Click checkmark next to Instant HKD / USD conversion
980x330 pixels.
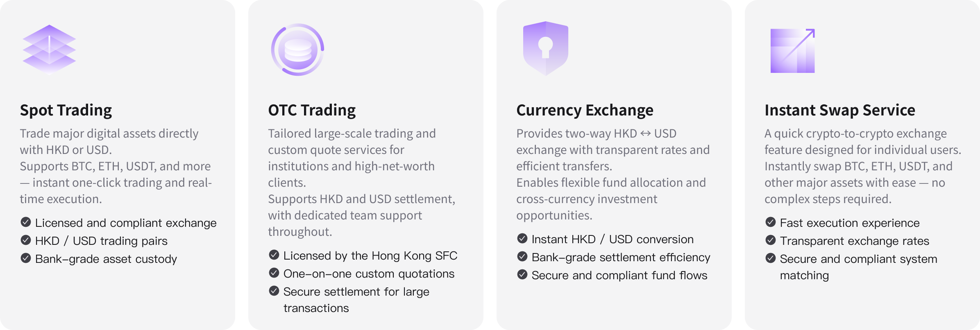pyautogui.click(x=522, y=239)
